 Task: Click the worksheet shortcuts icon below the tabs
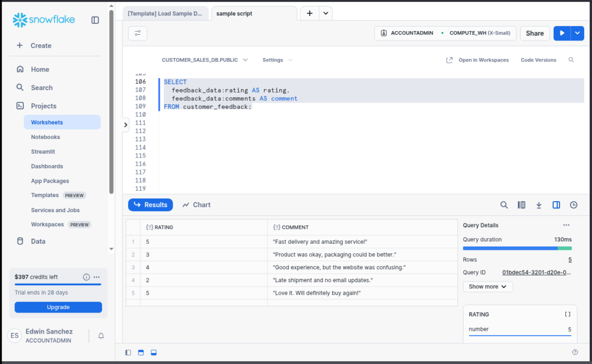click(x=137, y=33)
